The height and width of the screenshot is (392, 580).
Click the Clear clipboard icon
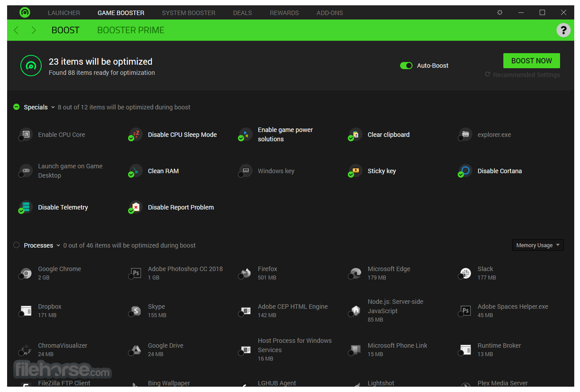[355, 134]
